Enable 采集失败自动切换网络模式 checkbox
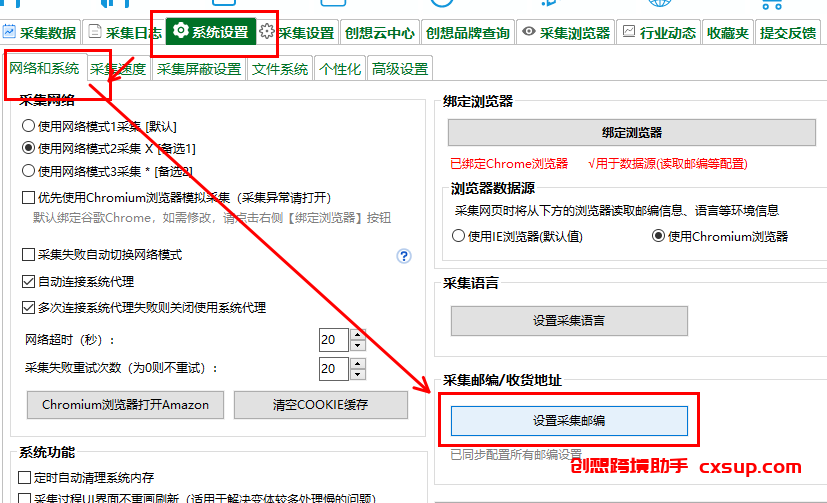 [x=28, y=255]
